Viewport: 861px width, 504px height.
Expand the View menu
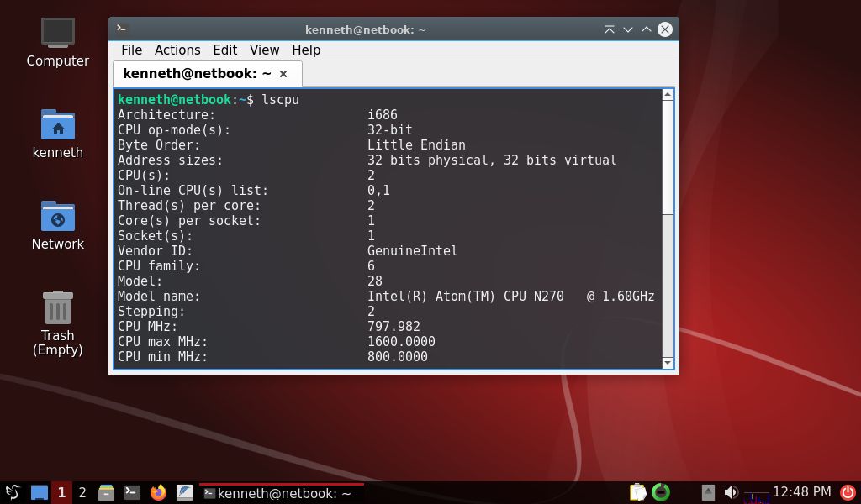point(264,50)
